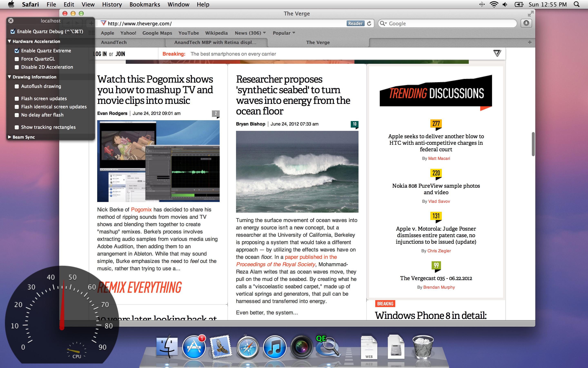This screenshot has height=368, width=588.
Task: Click the Pogomix link in article
Action: click(141, 209)
